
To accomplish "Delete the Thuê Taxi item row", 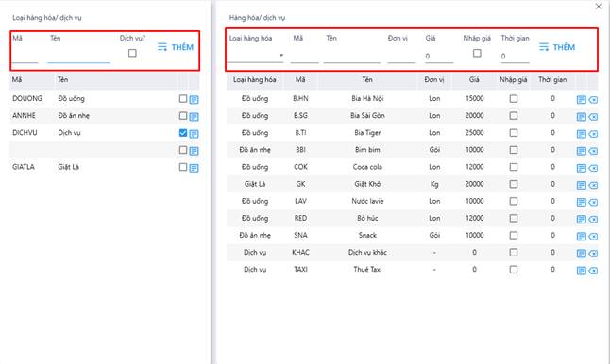I will pyautogui.click(x=593, y=271).
